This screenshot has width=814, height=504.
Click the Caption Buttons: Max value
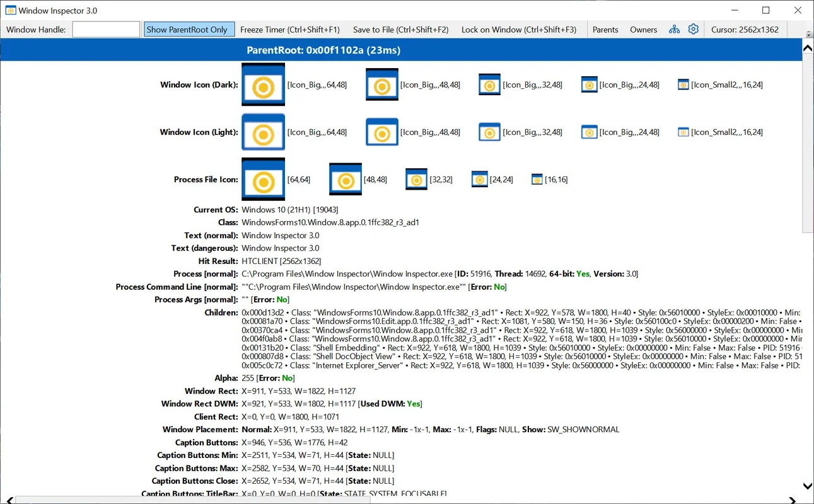point(318,468)
